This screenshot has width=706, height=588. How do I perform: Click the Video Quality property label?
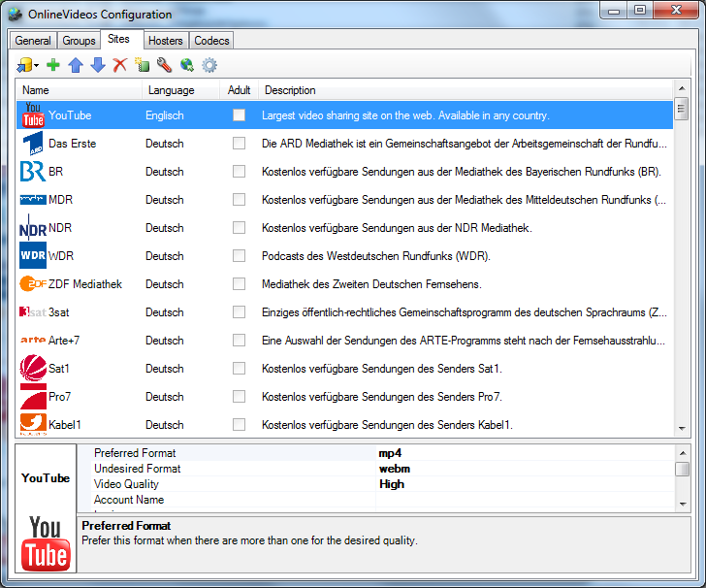(126, 484)
